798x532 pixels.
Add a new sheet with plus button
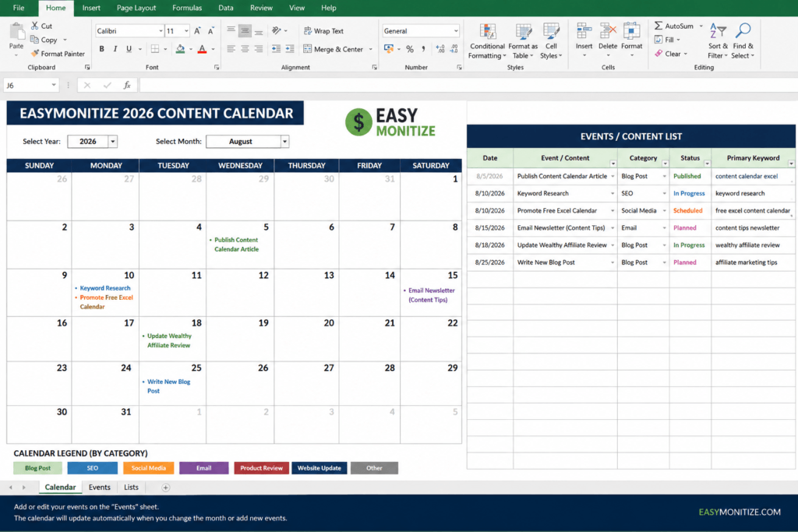point(165,488)
